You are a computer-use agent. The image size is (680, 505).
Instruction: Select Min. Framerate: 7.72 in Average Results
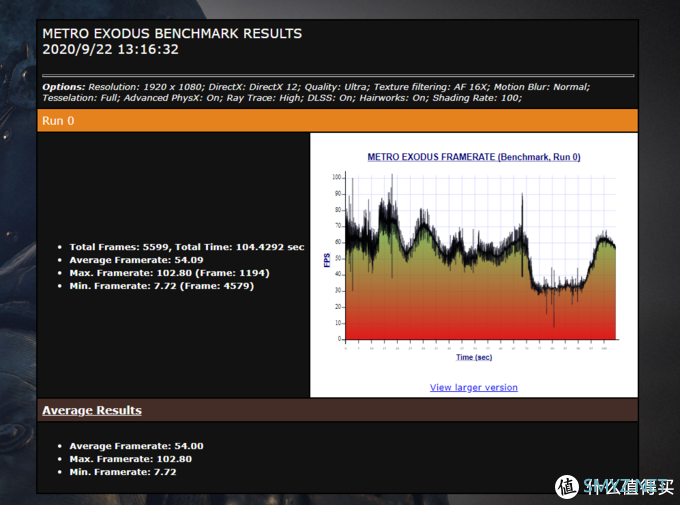pos(123,472)
